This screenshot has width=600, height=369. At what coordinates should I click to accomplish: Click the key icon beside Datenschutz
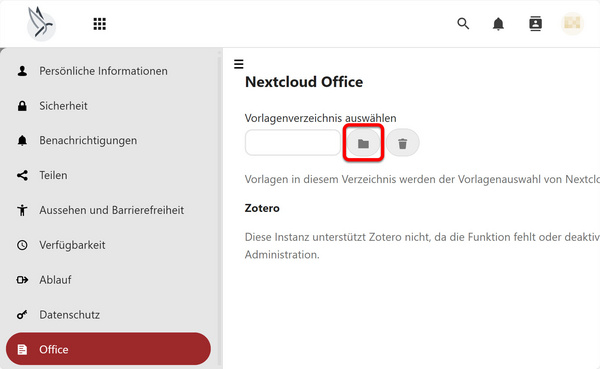click(x=22, y=315)
